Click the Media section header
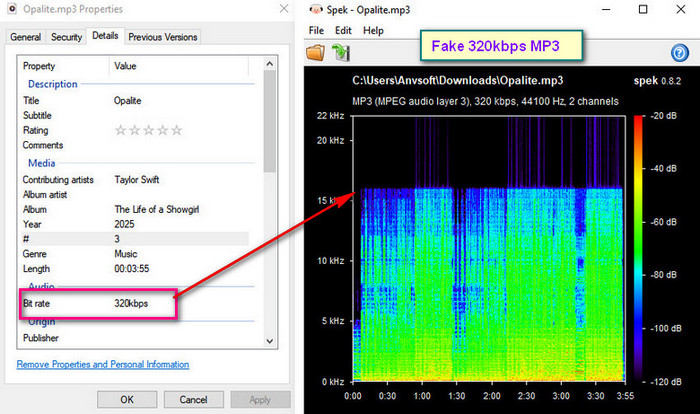This screenshot has height=414, width=700. tap(42, 163)
